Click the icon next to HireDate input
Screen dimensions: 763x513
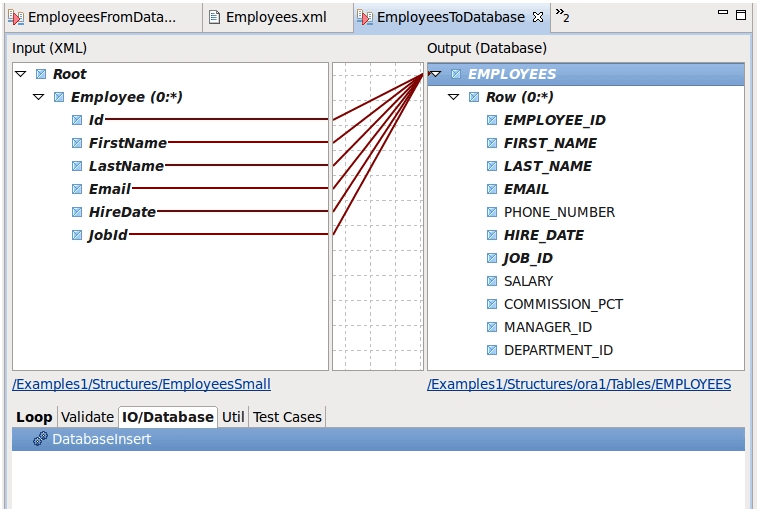(x=77, y=212)
